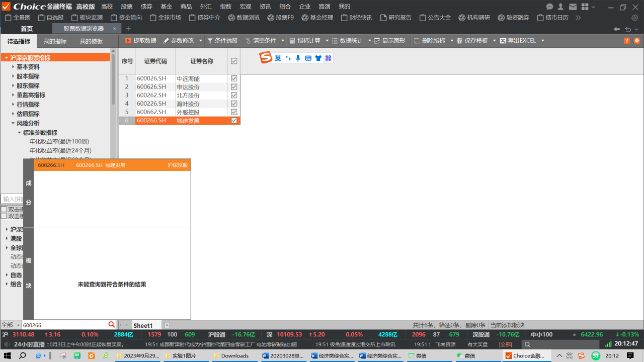
Task: Open 板块监测 sector monitor
Action: click(87, 18)
